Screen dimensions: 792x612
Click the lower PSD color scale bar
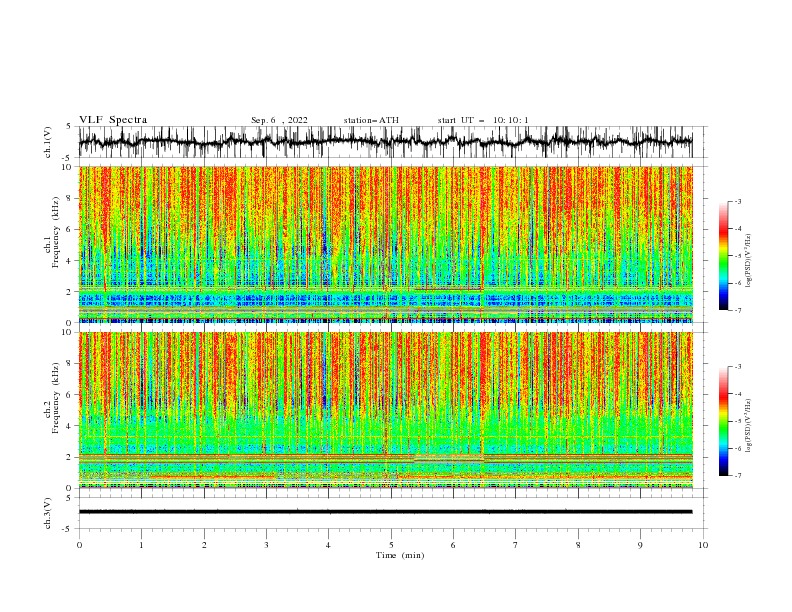pyautogui.click(x=723, y=421)
